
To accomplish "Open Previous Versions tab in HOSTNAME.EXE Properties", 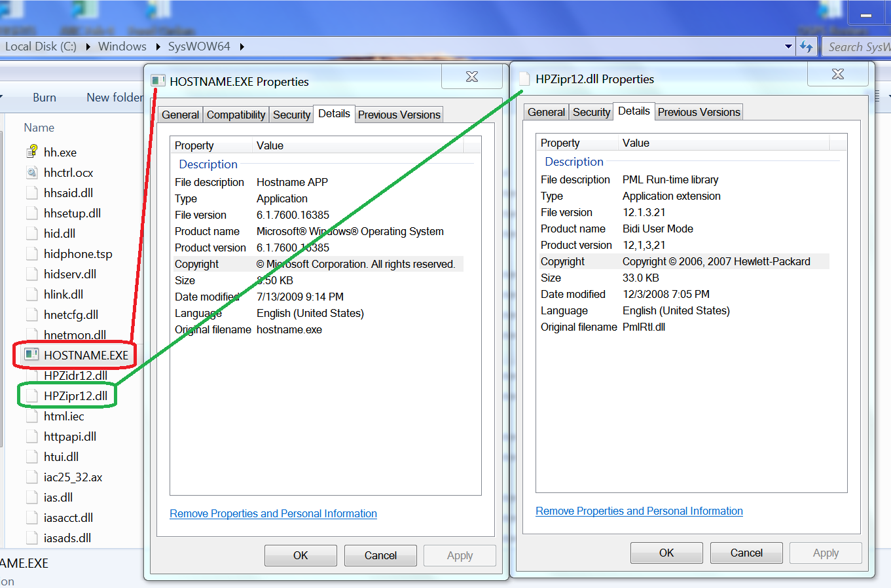I will (x=399, y=115).
